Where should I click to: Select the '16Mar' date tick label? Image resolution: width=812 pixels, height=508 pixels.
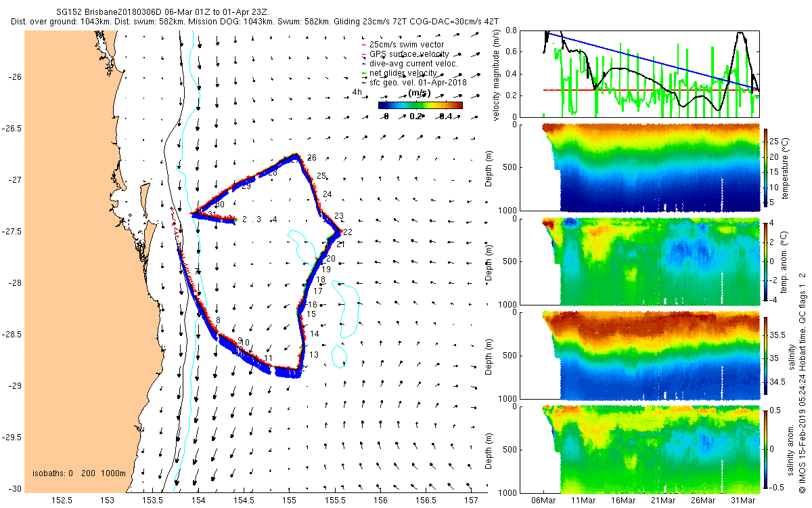click(623, 500)
